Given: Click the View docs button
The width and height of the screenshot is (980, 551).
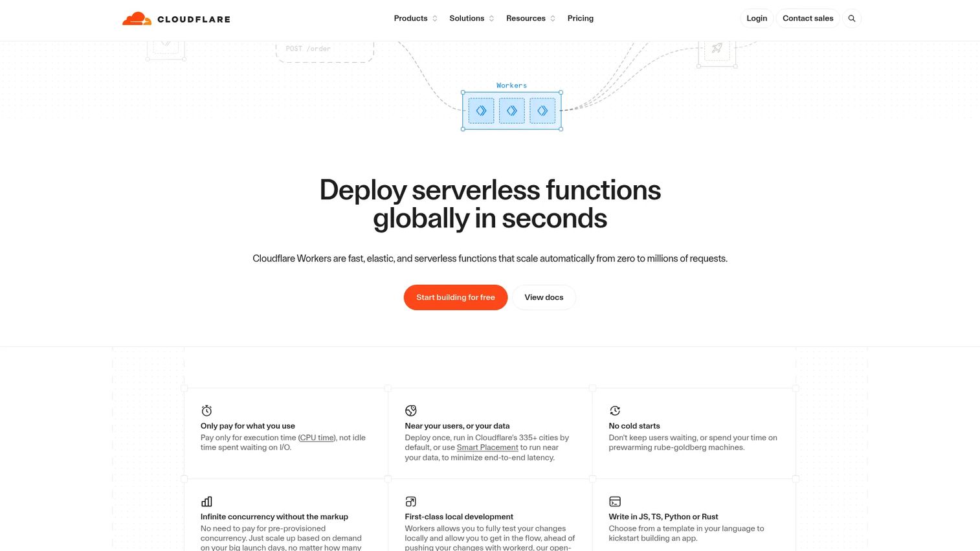Looking at the screenshot, I should (544, 297).
